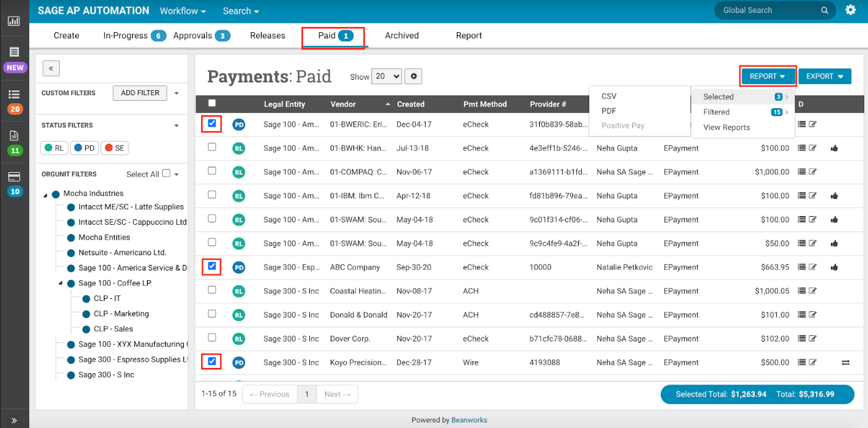This screenshot has height=428, width=868.
Task: Open the settings gear in top bar
Action: [851, 10]
